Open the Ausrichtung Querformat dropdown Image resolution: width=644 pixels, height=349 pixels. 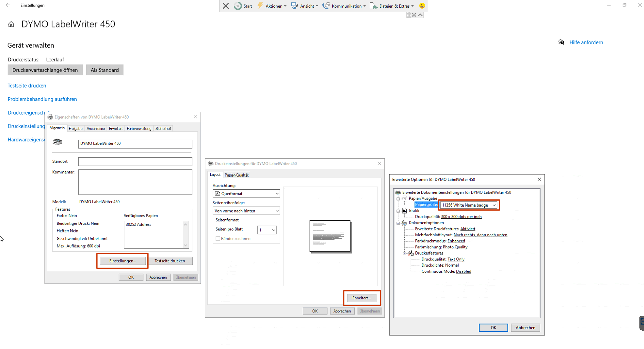[x=246, y=194]
